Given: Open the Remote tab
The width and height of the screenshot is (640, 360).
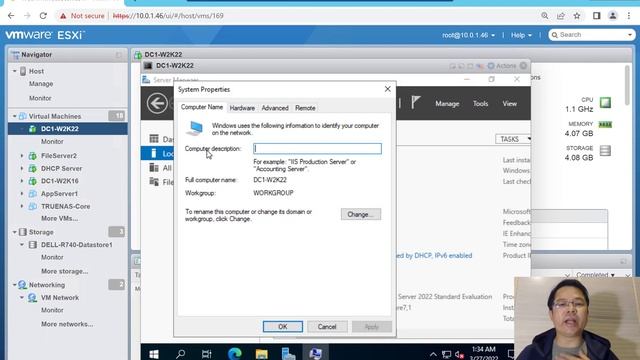Looking at the screenshot, I should coord(305,108).
